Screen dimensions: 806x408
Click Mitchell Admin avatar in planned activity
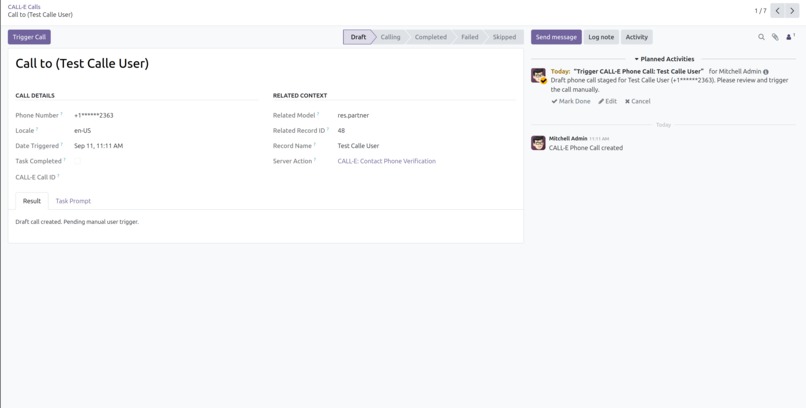[x=538, y=75]
